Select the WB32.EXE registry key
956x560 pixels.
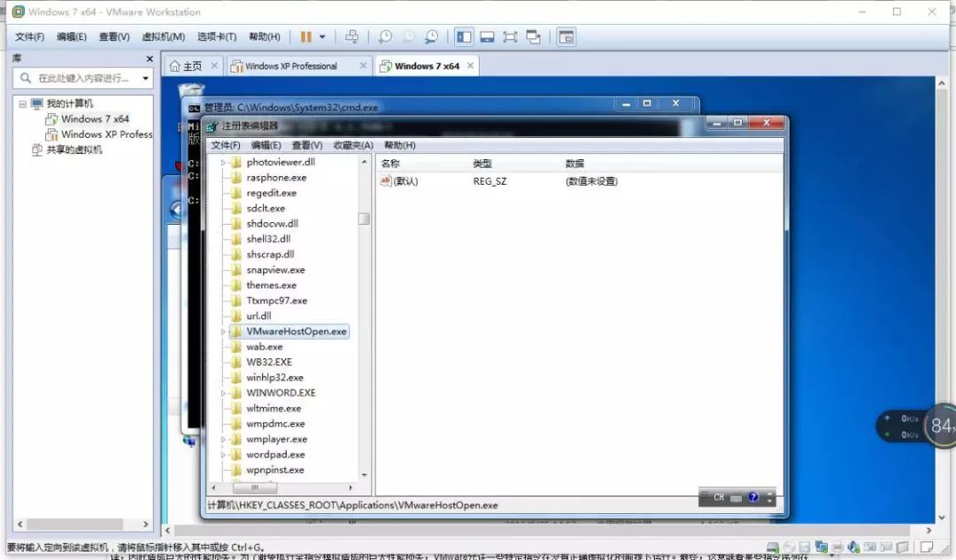pyautogui.click(x=268, y=362)
